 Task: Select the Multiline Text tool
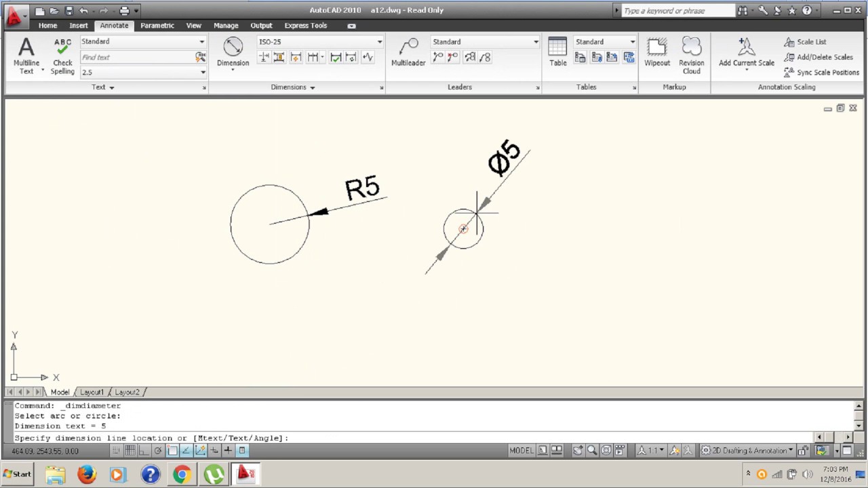(26, 56)
